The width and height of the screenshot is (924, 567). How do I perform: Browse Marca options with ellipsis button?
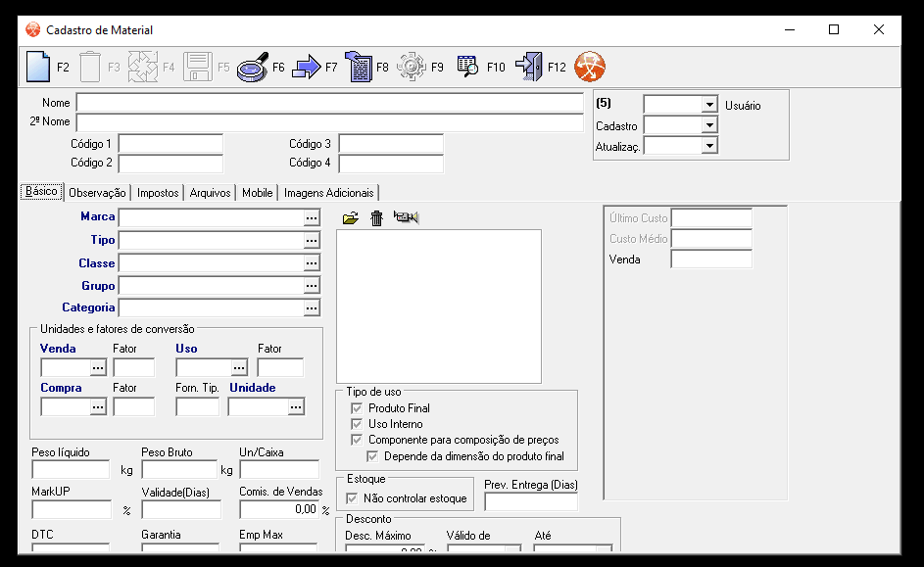[x=312, y=215]
